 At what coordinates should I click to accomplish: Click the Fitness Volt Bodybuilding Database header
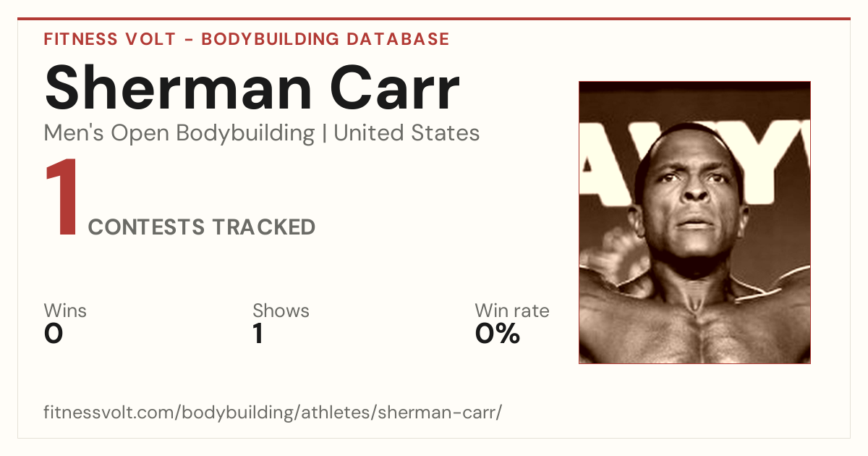pos(247,39)
